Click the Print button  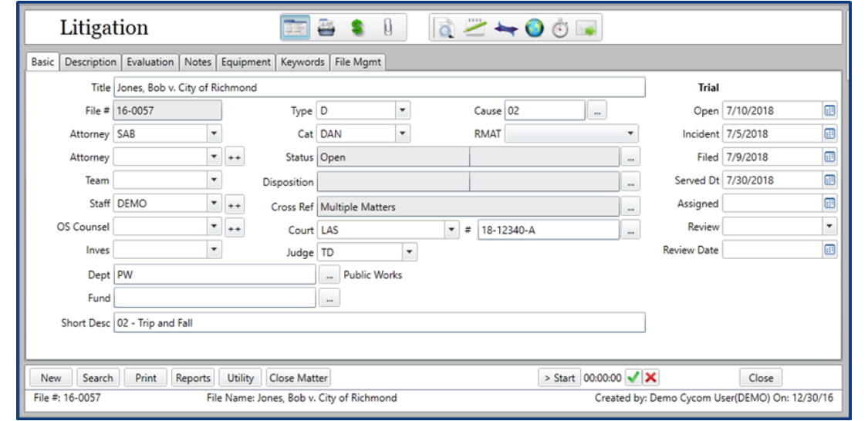point(146,378)
